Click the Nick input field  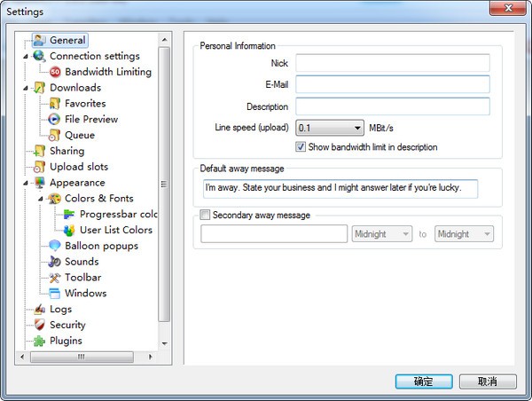tap(393, 63)
